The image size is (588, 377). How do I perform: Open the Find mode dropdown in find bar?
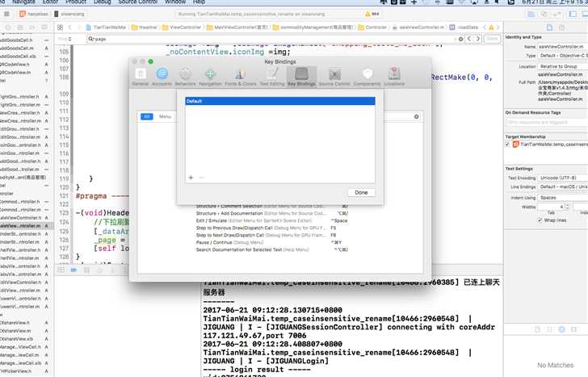pos(65,39)
